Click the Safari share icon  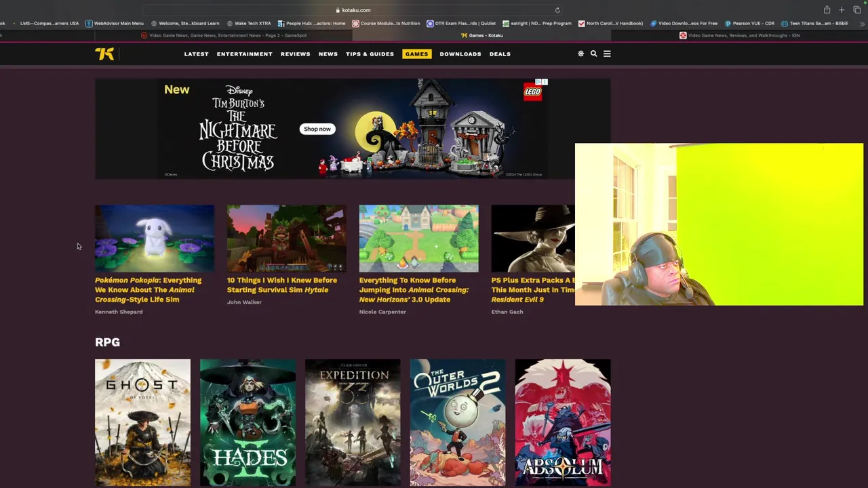[827, 9]
